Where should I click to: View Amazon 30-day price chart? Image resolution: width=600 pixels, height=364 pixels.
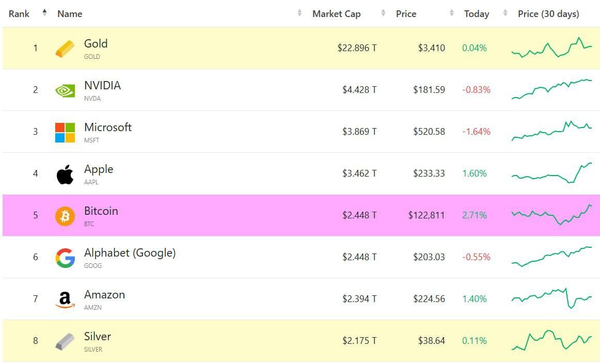(x=551, y=298)
